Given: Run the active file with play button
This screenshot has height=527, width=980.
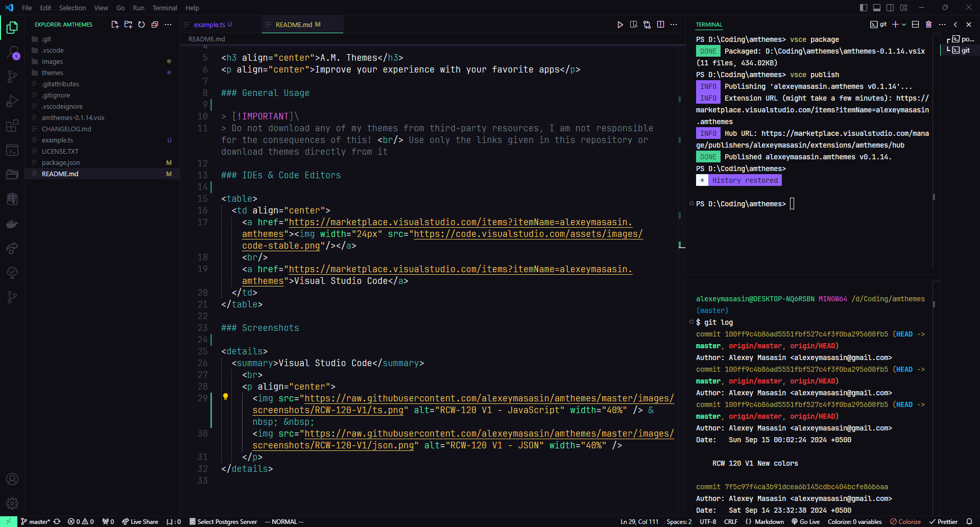Looking at the screenshot, I should [620, 25].
